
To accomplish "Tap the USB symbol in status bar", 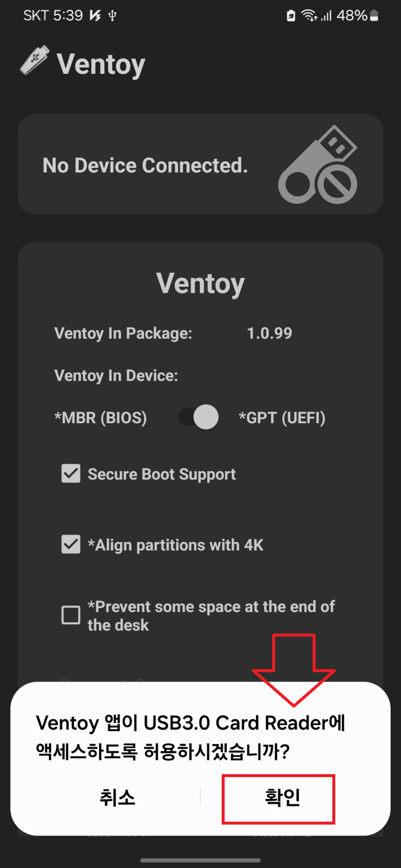I will (x=112, y=16).
